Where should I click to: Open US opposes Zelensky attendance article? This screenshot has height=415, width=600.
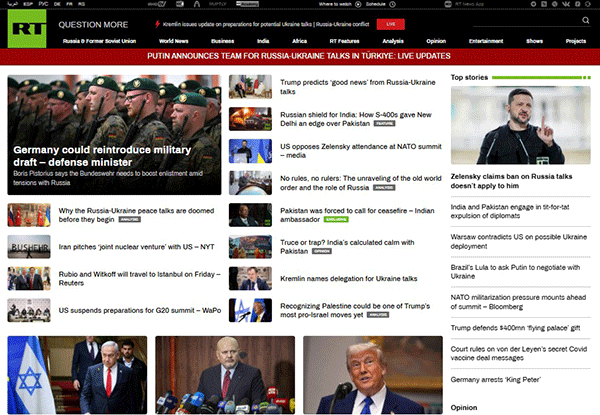tap(361, 151)
